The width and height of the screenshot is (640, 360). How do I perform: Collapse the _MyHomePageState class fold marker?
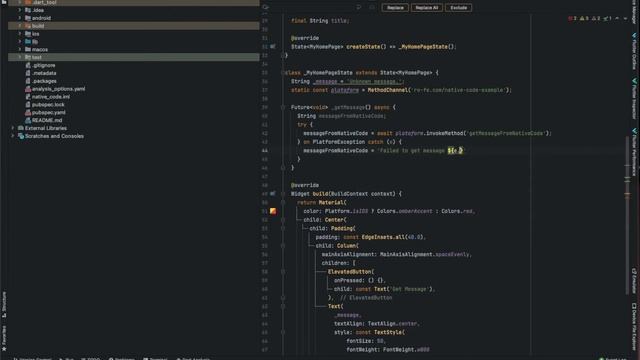click(x=283, y=73)
